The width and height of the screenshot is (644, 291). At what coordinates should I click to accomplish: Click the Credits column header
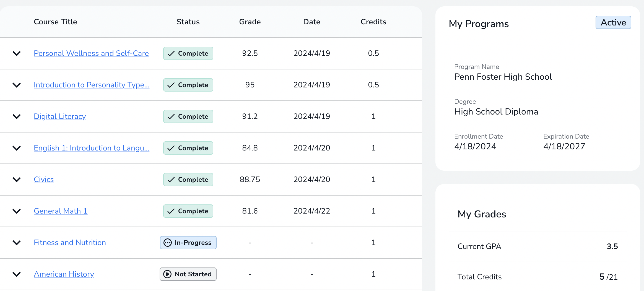373,22
